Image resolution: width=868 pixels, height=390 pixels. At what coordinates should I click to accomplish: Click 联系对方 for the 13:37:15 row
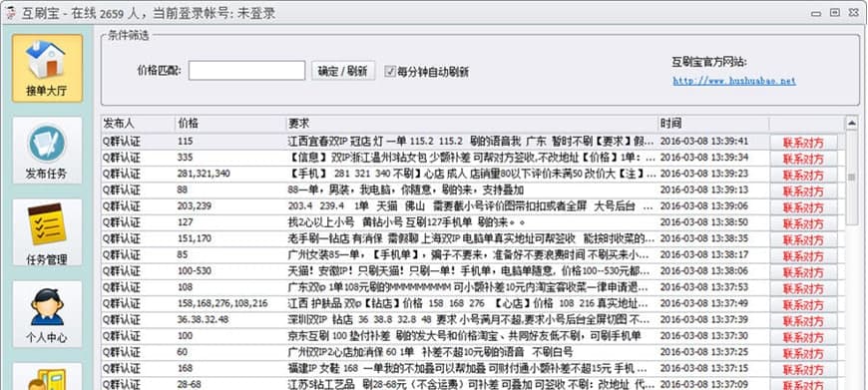(803, 370)
